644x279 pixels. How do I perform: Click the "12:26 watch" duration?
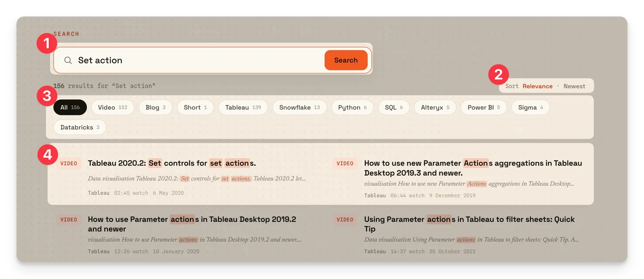pyautogui.click(x=131, y=251)
